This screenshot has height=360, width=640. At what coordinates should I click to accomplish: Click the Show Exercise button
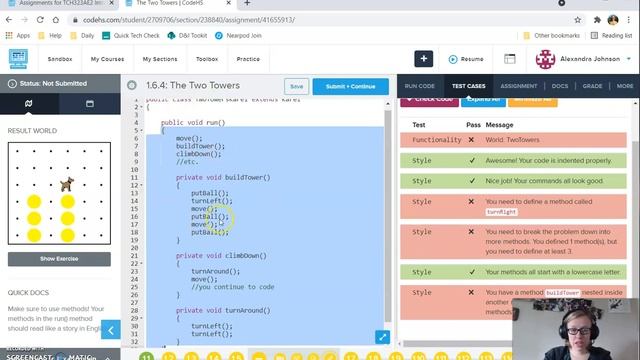tap(59, 259)
